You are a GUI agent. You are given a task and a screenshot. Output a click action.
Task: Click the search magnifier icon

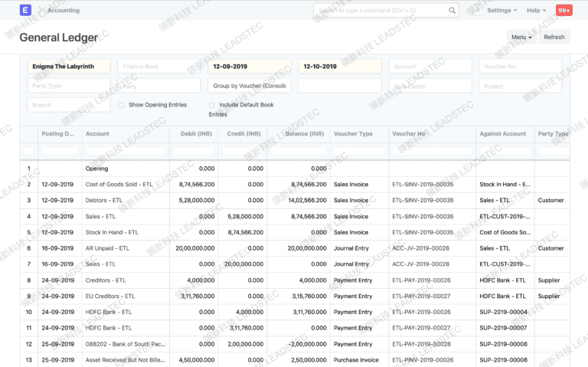pos(452,11)
